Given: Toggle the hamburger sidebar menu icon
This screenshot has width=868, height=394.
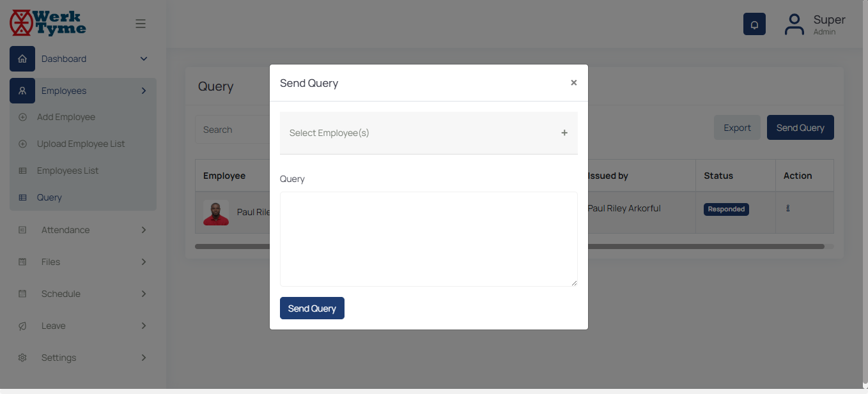Looking at the screenshot, I should [x=141, y=24].
